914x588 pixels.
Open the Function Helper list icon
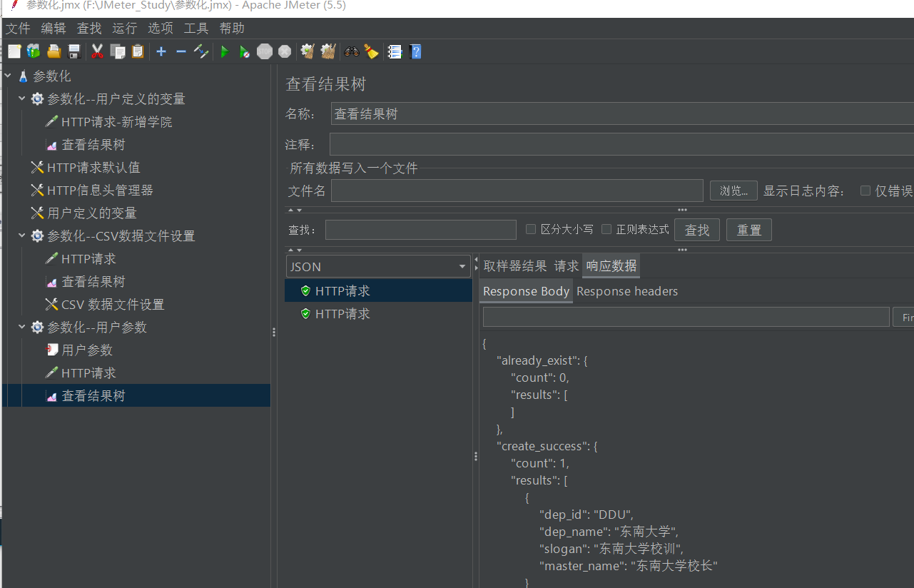tap(394, 51)
